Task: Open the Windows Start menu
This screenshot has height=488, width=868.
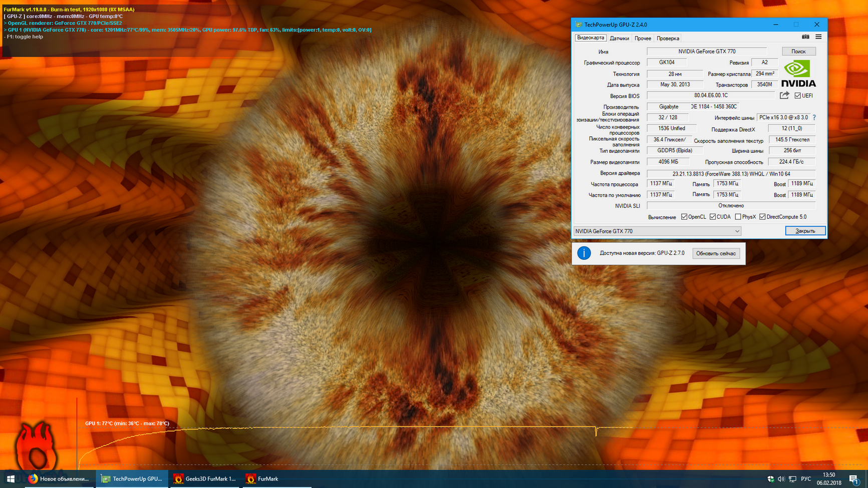Action: click(11, 479)
